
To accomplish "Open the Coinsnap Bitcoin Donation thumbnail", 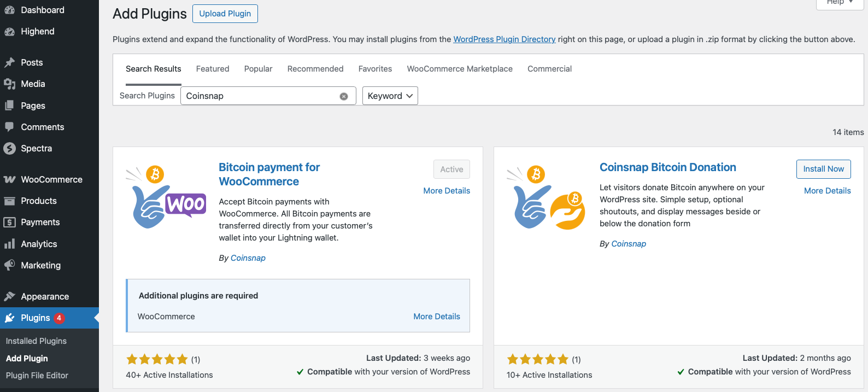I will 547,197.
